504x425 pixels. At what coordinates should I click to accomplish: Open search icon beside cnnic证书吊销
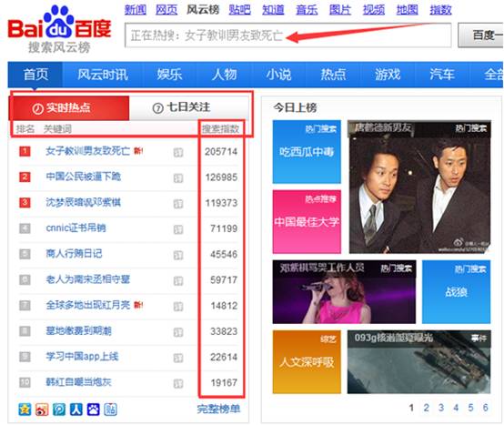(x=178, y=229)
